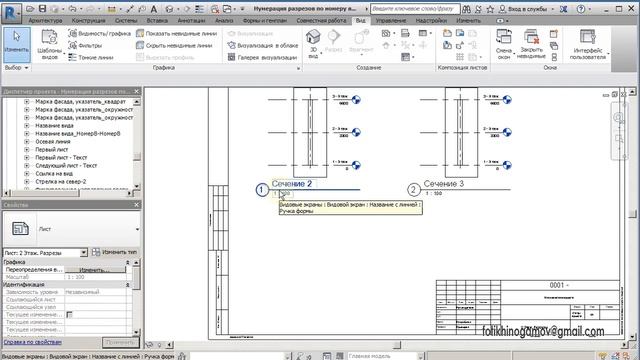Click Вход в службы sign-in
This screenshot has height=360, width=640.
(x=523, y=9)
